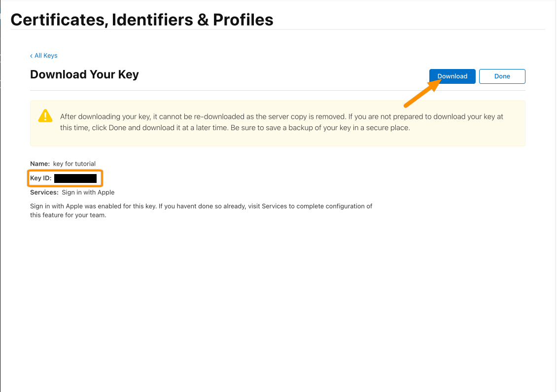Go back via All Keys link
557x392 pixels.
coord(44,55)
